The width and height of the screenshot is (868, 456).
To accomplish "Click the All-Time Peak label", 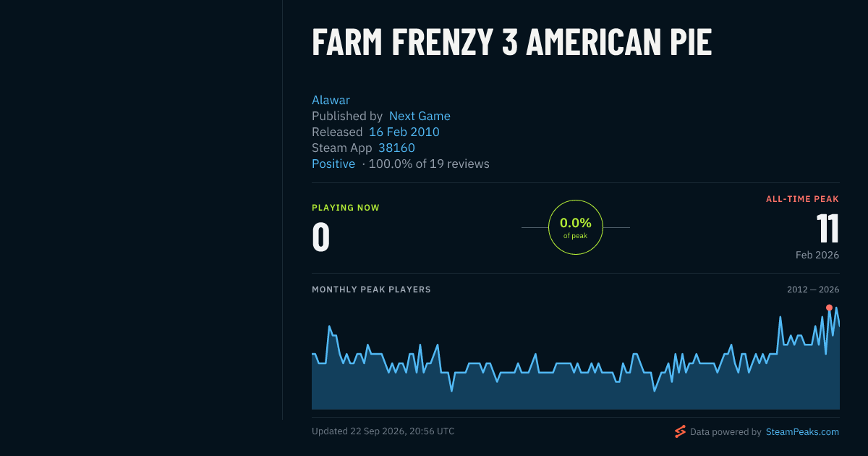I will 802,199.
